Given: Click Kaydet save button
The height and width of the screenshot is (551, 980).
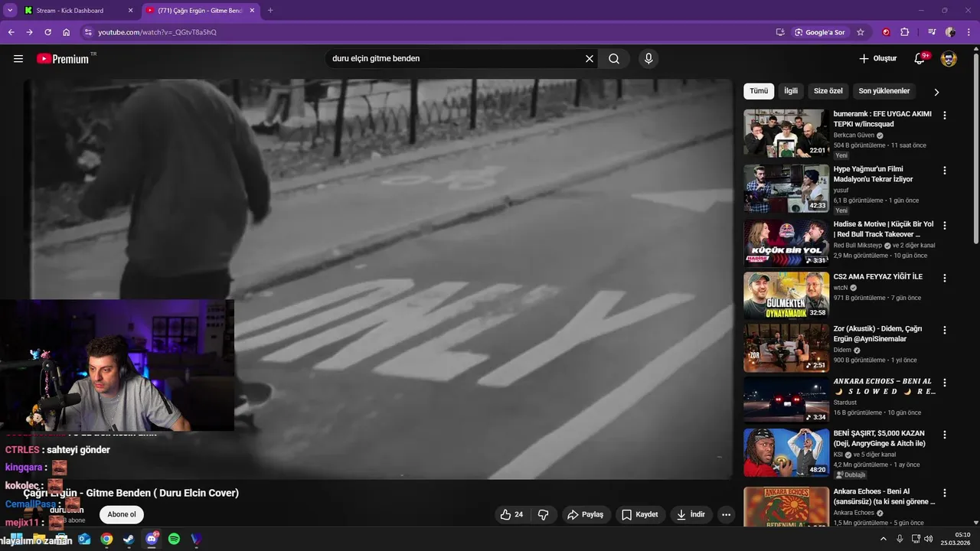Looking at the screenshot, I should tap(640, 514).
